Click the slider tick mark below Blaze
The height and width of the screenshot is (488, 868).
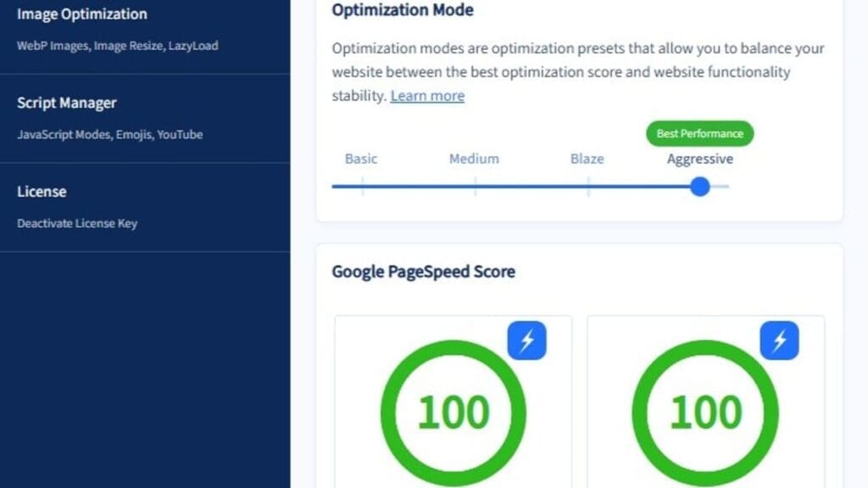[588, 186]
